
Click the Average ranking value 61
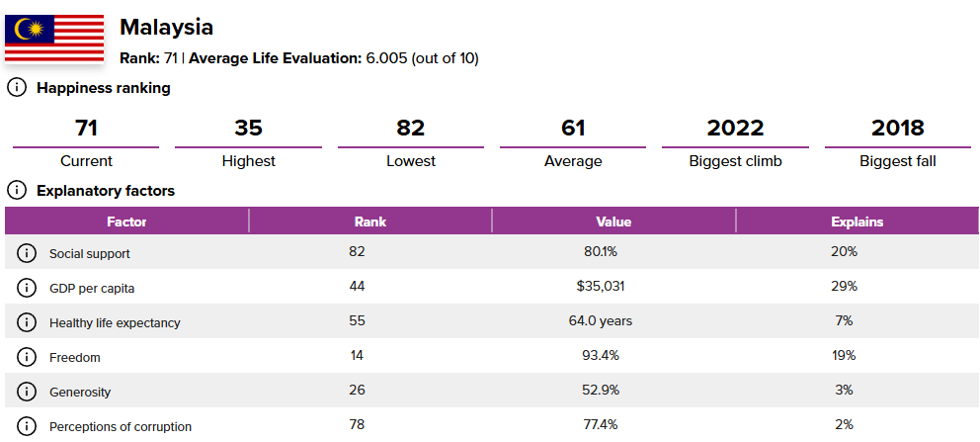coord(573,128)
